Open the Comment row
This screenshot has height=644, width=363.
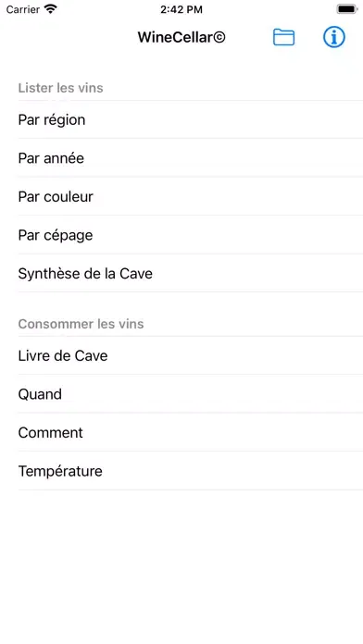click(181, 432)
